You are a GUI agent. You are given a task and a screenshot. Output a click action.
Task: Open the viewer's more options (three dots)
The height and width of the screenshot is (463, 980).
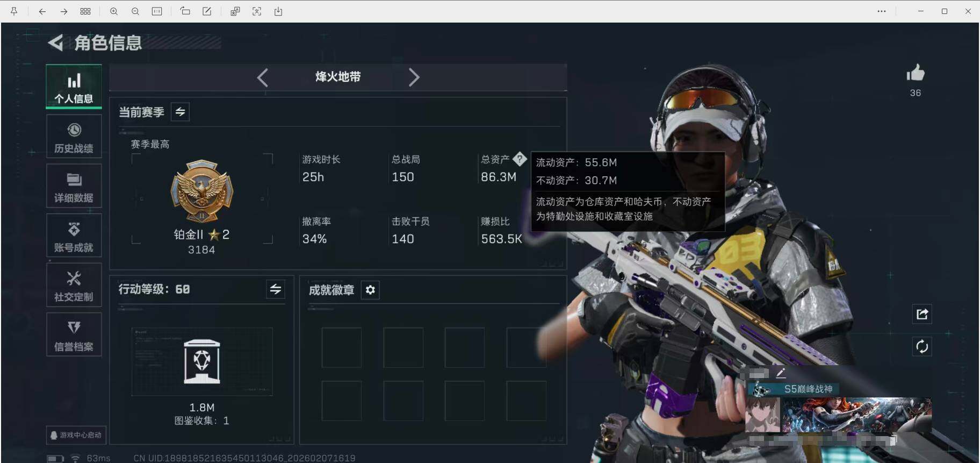[x=882, y=11]
